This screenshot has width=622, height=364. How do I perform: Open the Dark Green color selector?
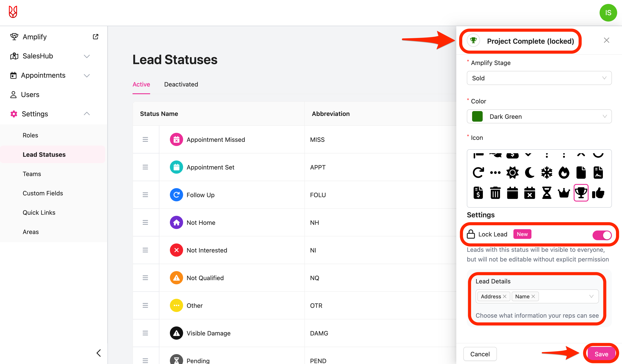[539, 116]
